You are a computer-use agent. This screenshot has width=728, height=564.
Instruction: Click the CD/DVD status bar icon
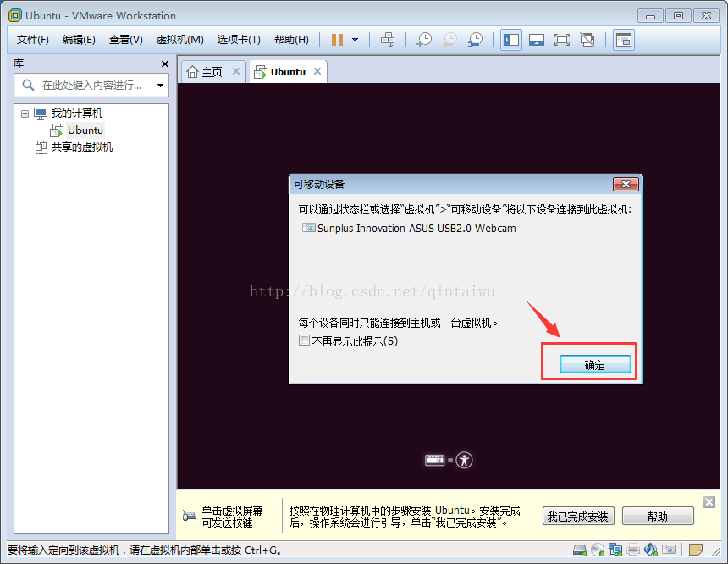point(598,550)
